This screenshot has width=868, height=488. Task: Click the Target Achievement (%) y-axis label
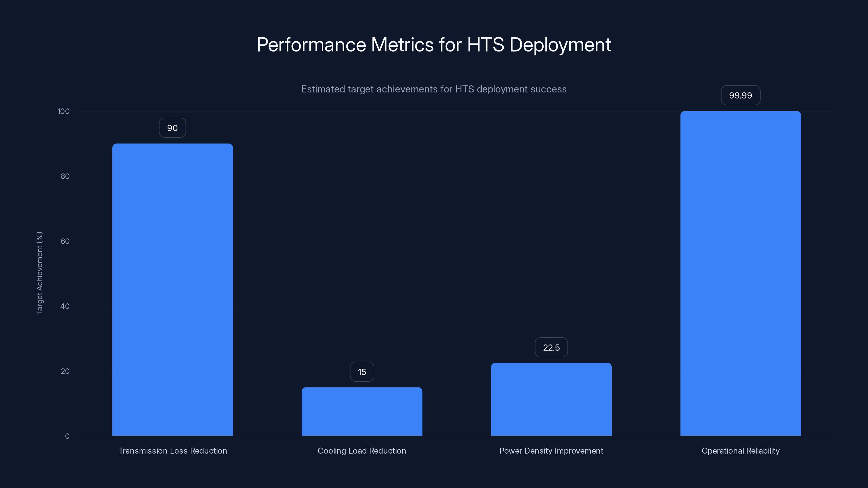(x=39, y=273)
